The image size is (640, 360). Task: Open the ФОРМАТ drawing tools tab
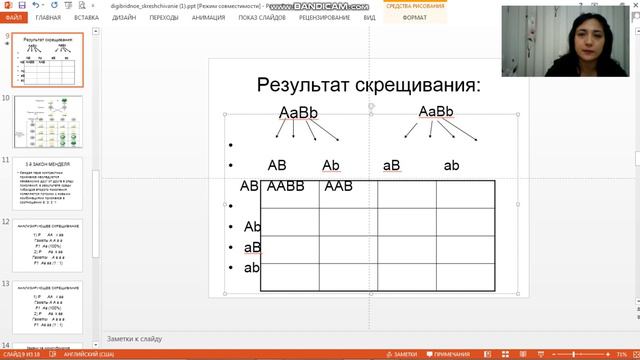(x=415, y=18)
